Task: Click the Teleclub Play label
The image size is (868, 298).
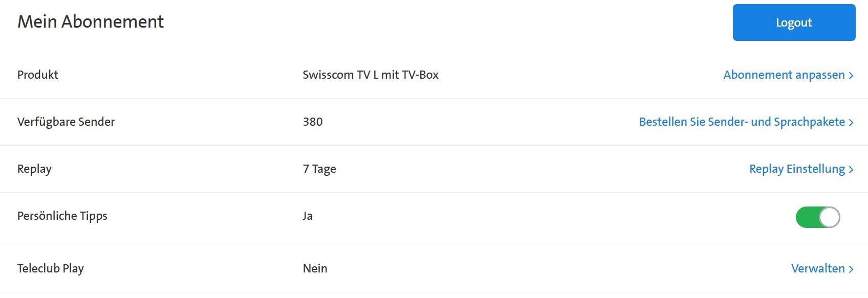Action: (x=51, y=268)
